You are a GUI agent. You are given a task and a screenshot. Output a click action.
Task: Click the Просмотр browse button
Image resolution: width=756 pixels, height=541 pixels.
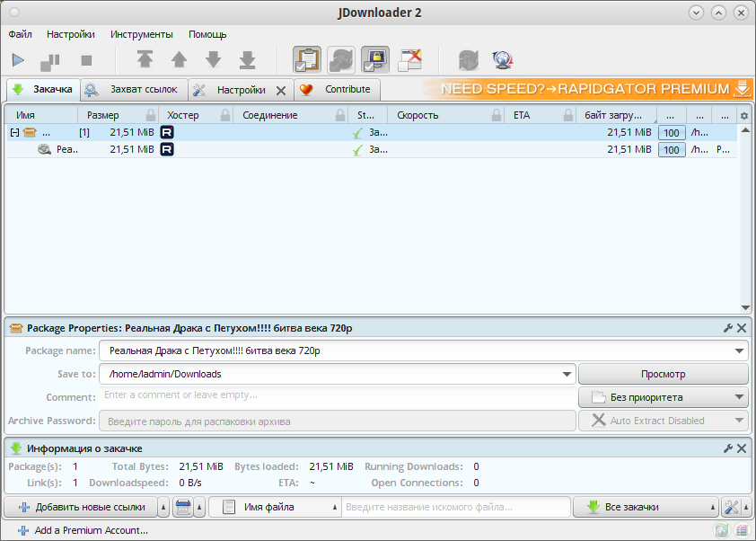(663, 374)
